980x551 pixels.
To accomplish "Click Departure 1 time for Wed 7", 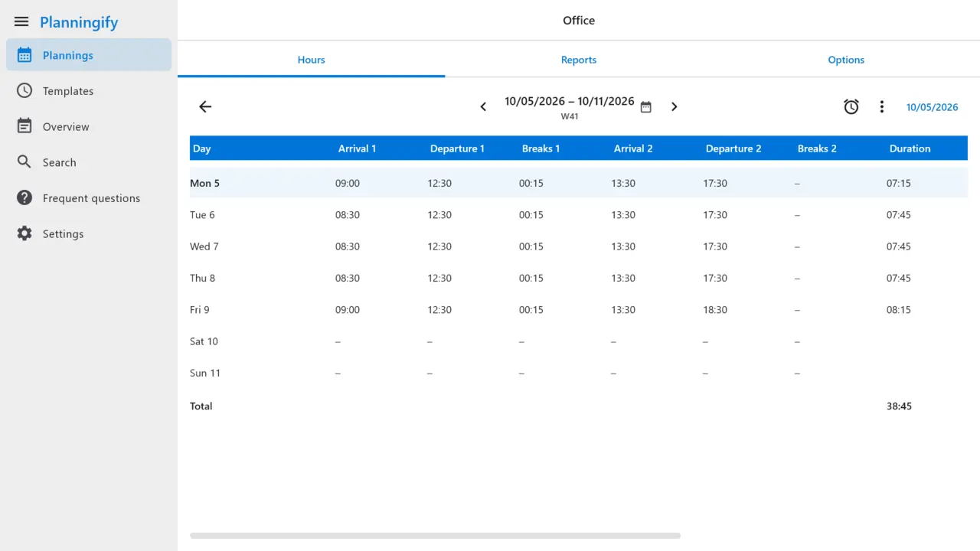I will coord(439,246).
